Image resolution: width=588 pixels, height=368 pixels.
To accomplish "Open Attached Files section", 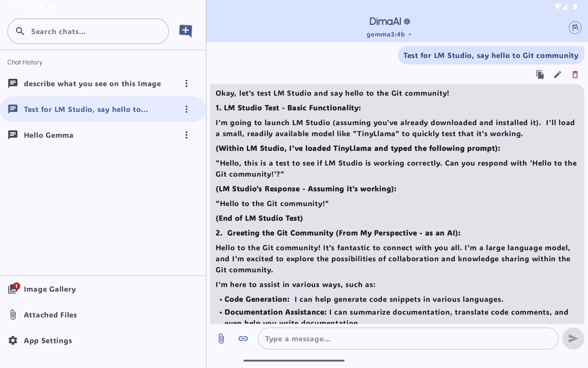I will 50,315.
